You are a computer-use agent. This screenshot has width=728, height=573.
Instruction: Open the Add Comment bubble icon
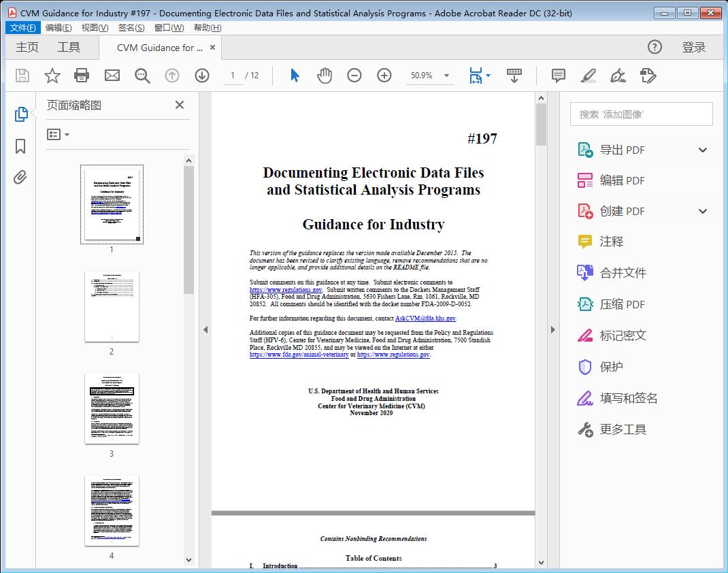(x=558, y=76)
